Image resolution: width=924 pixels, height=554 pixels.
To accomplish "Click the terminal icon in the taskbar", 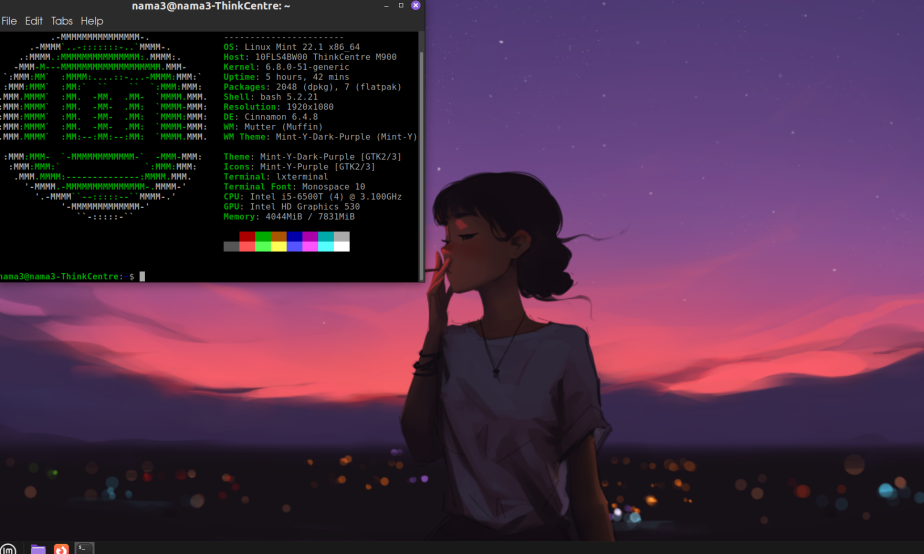I will (85, 548).
